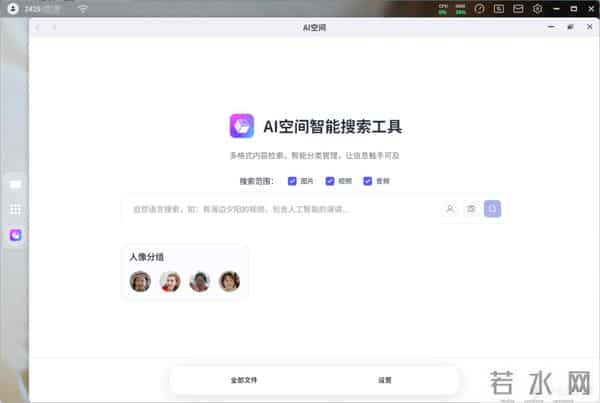Open the second portrait group avatar
The image size is (600, 403).
(170, 281)
